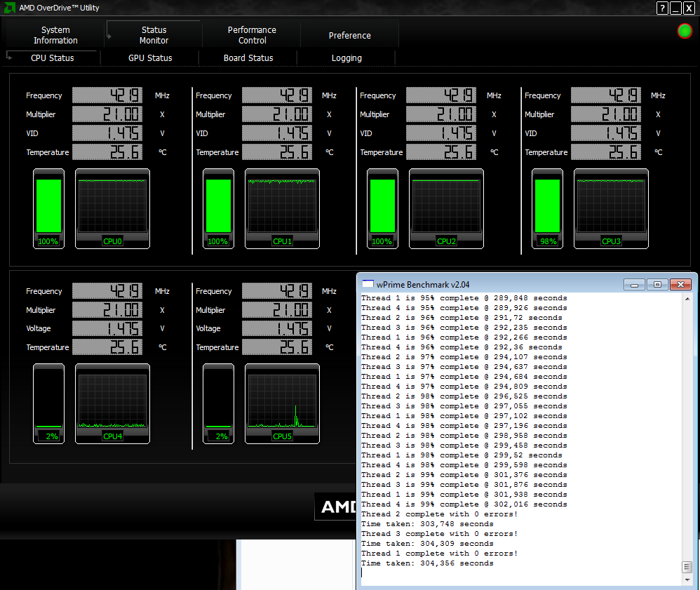Screen dimensions: 700x590
Task: Click the CPU0 usage history graph
Action: [112, 208]
